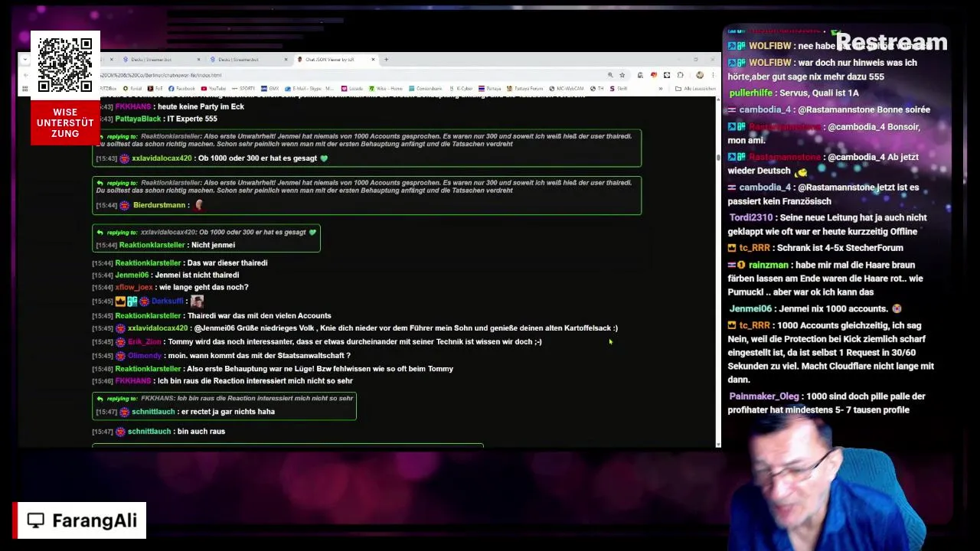Click the puzzle-piece extensions icon
The height and width of the screenshot is (551, 980).
coord(680,75)
